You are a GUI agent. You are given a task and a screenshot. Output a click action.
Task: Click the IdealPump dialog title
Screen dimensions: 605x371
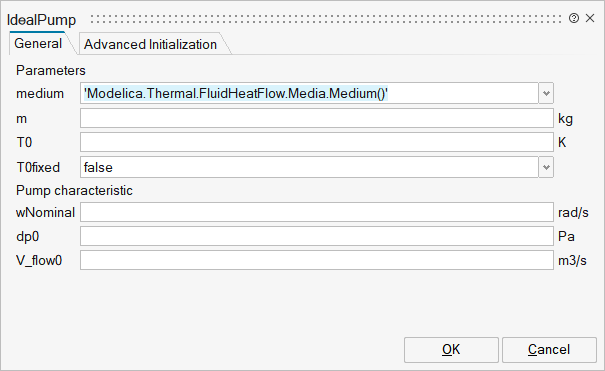click(42, 20)
